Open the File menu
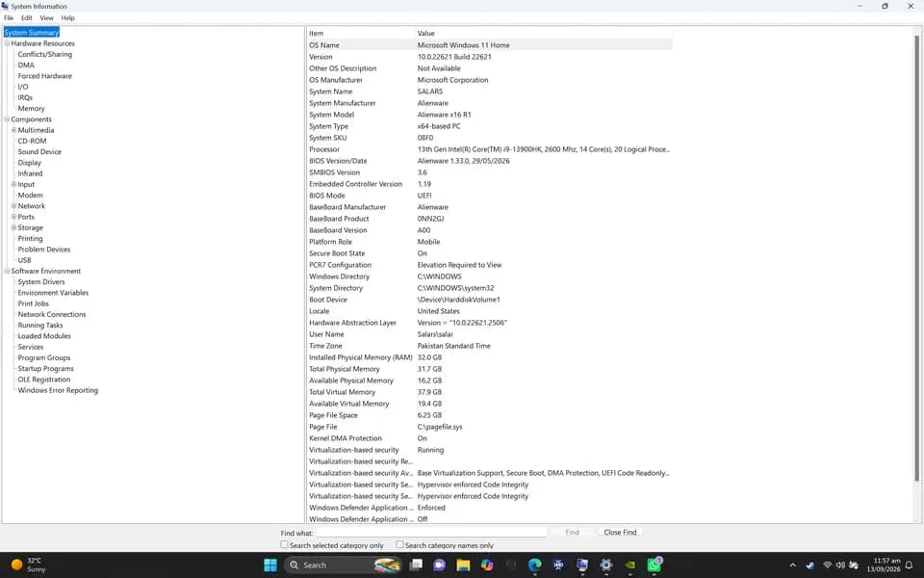The height and width of the screenshot is (578, 924). point(9,18)
